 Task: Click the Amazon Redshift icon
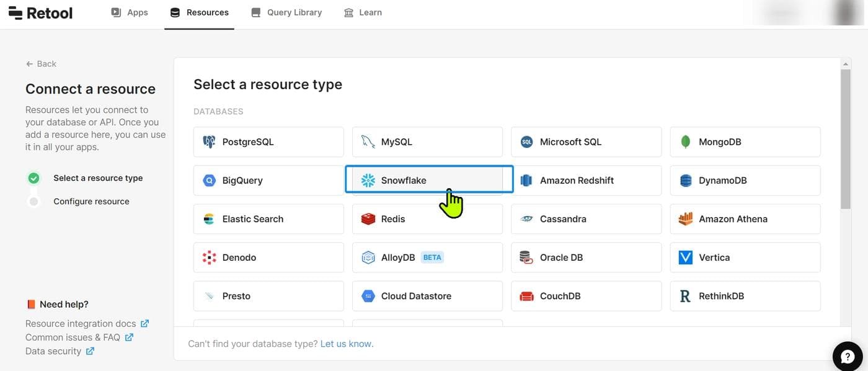coord(527,180)
